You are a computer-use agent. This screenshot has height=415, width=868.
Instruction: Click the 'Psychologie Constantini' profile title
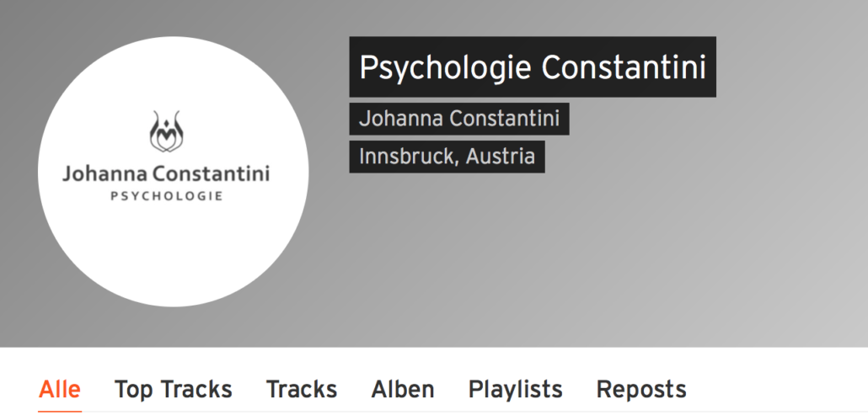click(x=532, y=67)
